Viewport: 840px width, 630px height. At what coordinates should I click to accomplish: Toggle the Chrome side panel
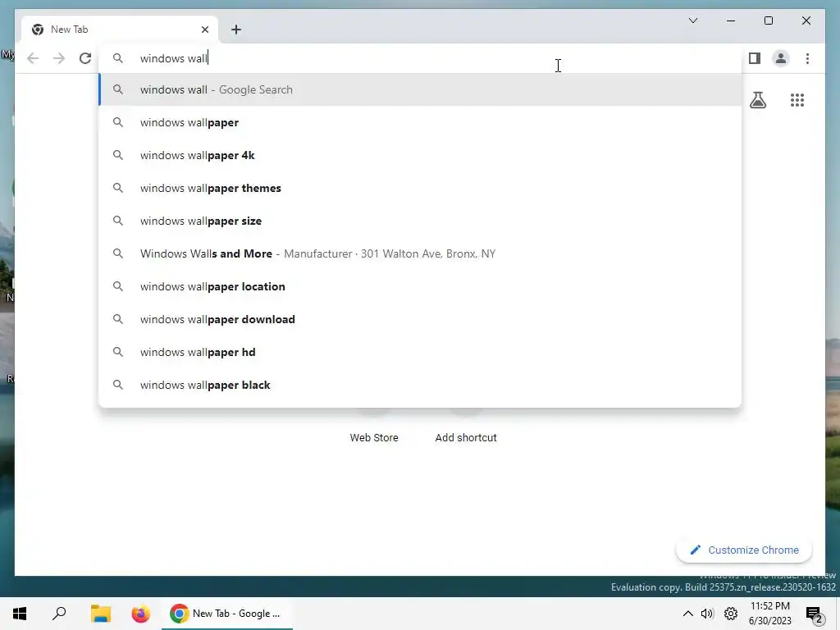click(755, 58)
